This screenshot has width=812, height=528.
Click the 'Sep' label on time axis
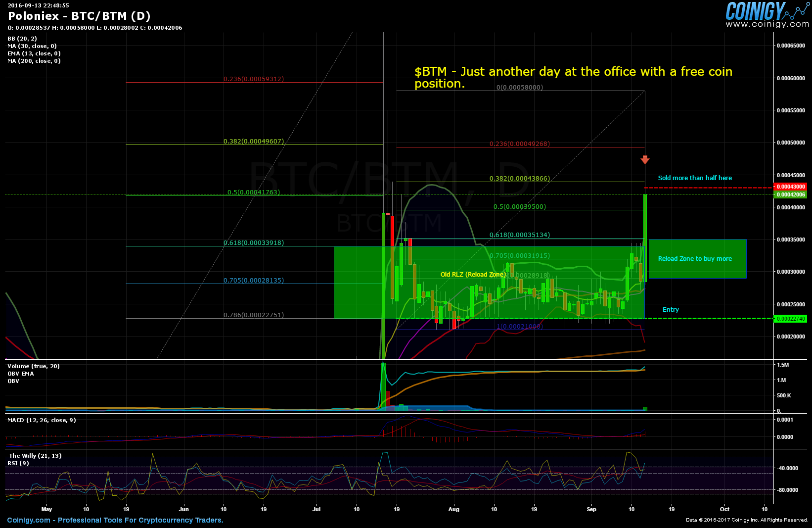[x=591, y=509]
